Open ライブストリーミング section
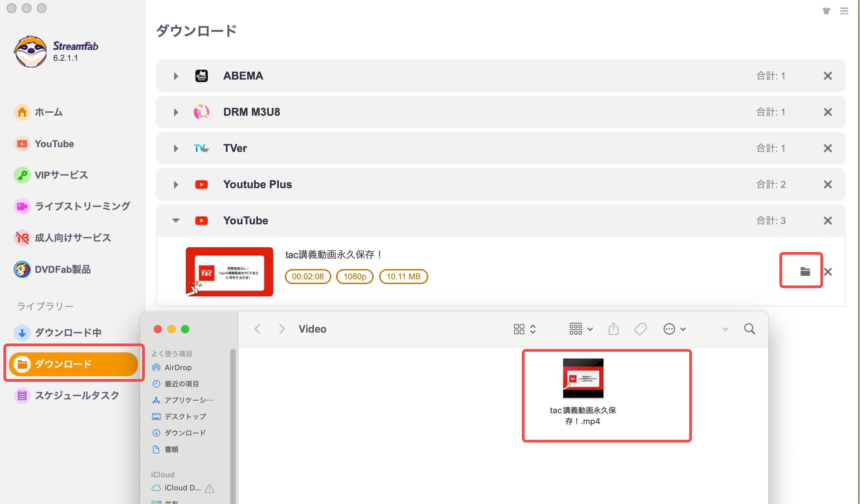Screen dimensions: 860x504 click(72, 206)
